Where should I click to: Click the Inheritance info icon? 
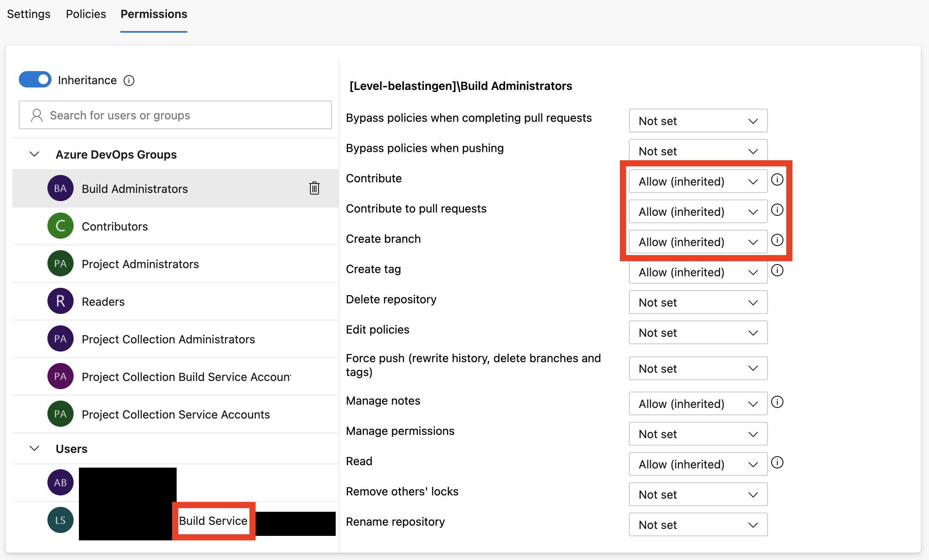point(129,81)
